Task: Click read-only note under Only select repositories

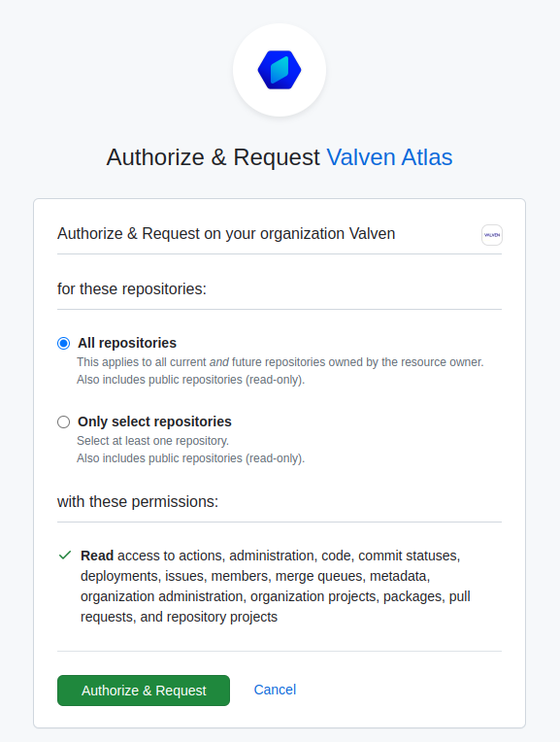Action: [190, 458]
